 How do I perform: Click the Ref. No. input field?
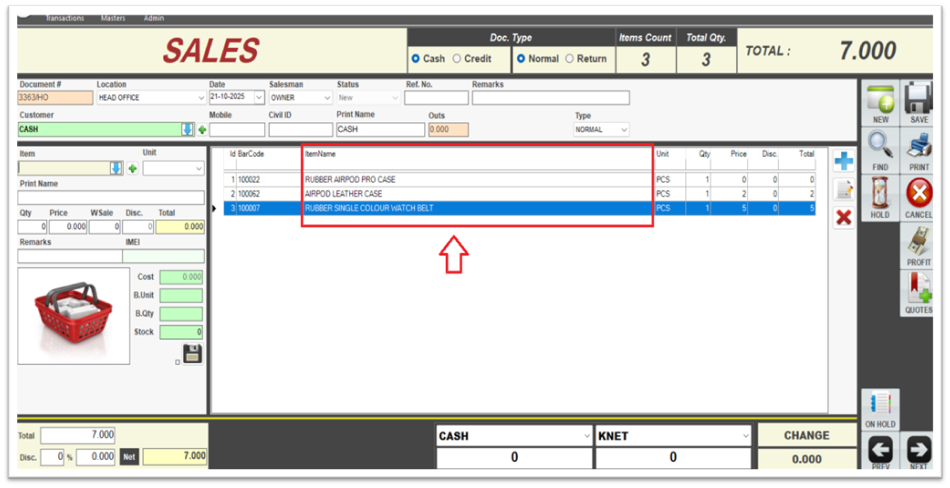pyautogui.click(x=436, y=98)
